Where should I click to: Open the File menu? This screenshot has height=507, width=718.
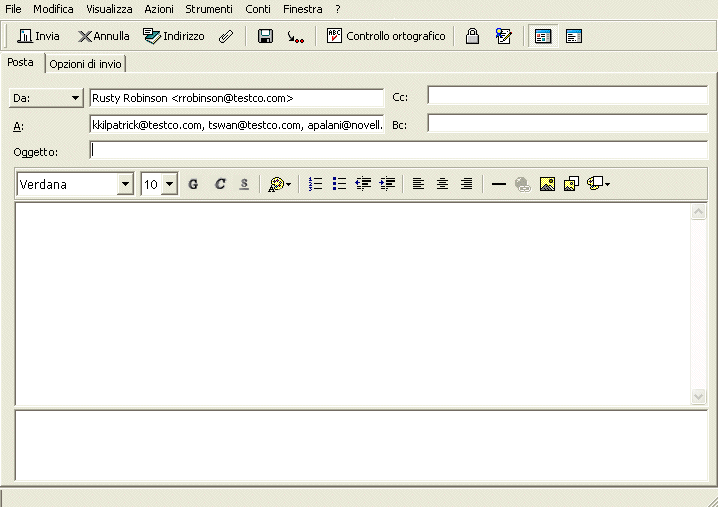(x=13, y=9)
